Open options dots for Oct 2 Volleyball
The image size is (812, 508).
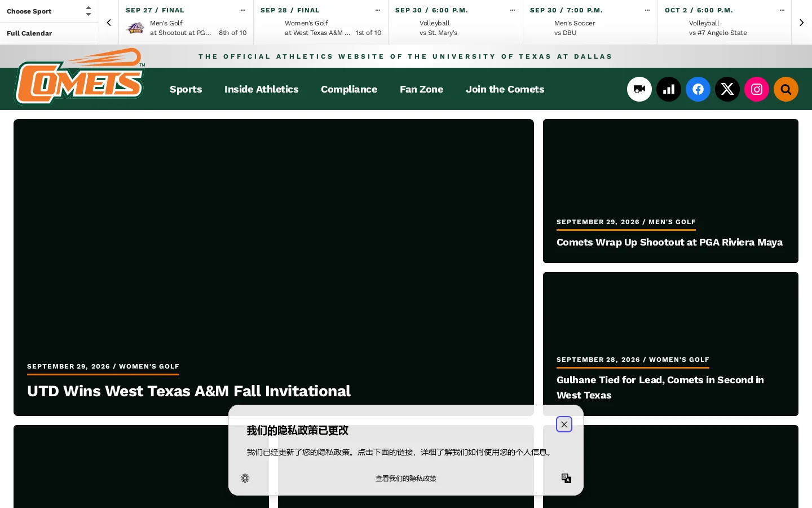click(782, 10)
